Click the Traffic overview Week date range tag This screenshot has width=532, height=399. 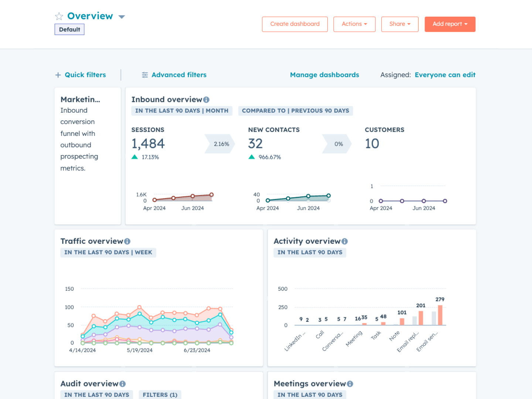click(x=108, y=252)
